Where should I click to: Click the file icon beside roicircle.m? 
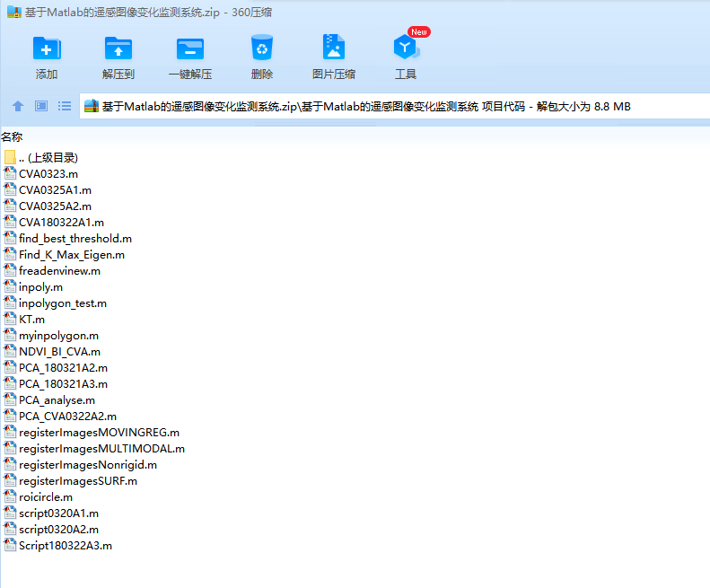(x=10, y=496)
